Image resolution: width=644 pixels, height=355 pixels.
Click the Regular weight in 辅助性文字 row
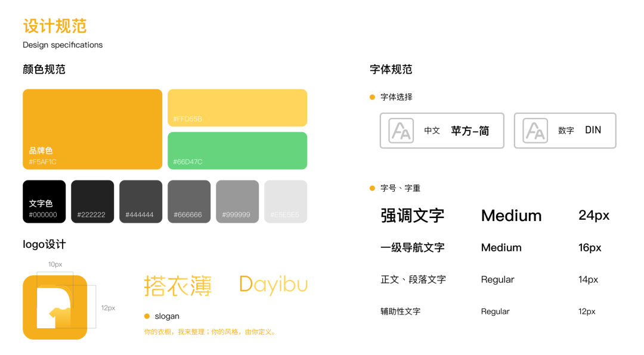[x=496, y=312]
